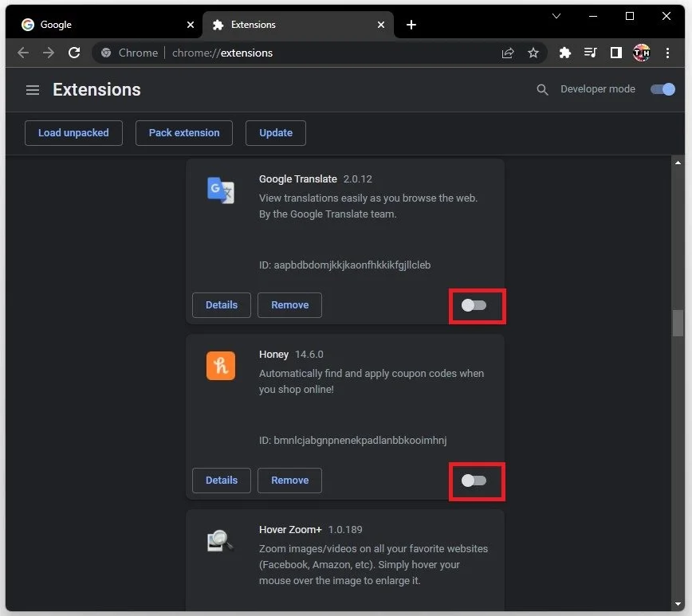
Task: Open the media controls toolbar icon
Action: coord(590,53)
